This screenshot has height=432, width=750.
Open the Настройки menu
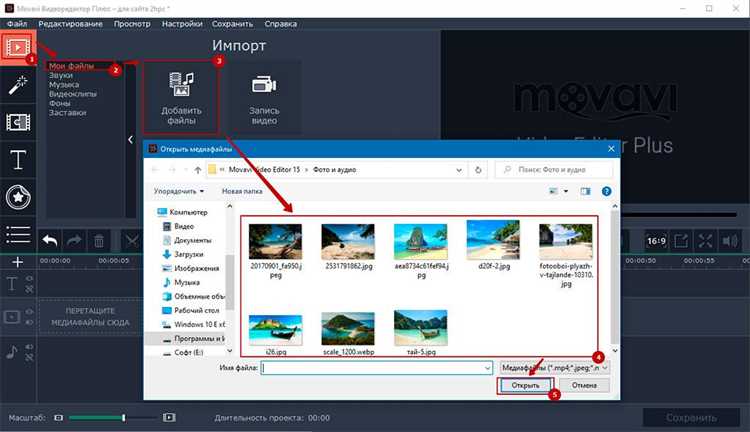point(182,24)
